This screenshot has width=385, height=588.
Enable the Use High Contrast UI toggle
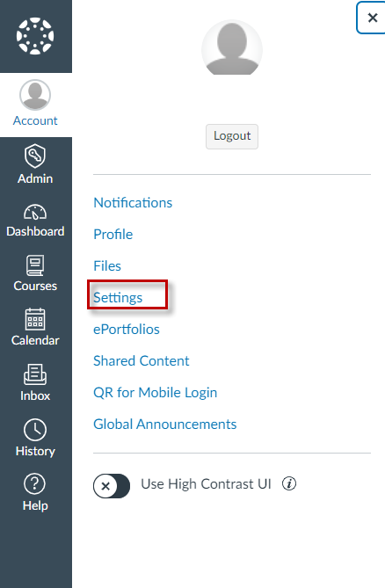(x=112, y=486)
